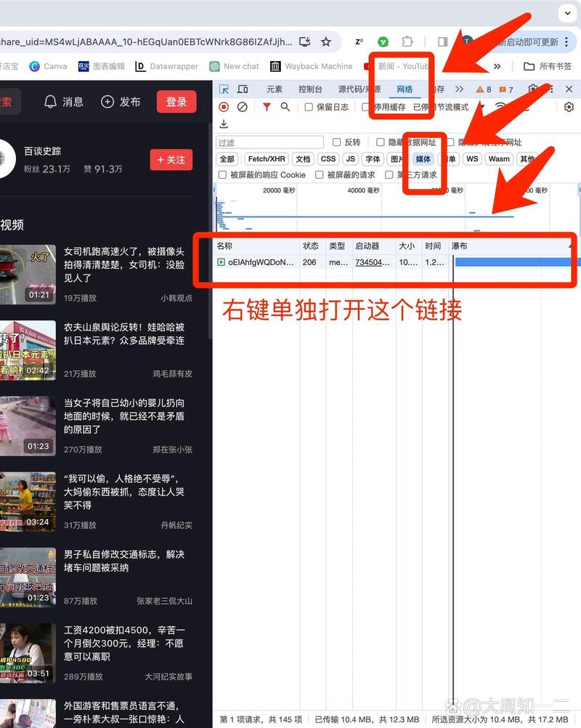Select the Fetch/XHR filter type
The height and width of the screenshot is (728, 581).
(267, 159)
